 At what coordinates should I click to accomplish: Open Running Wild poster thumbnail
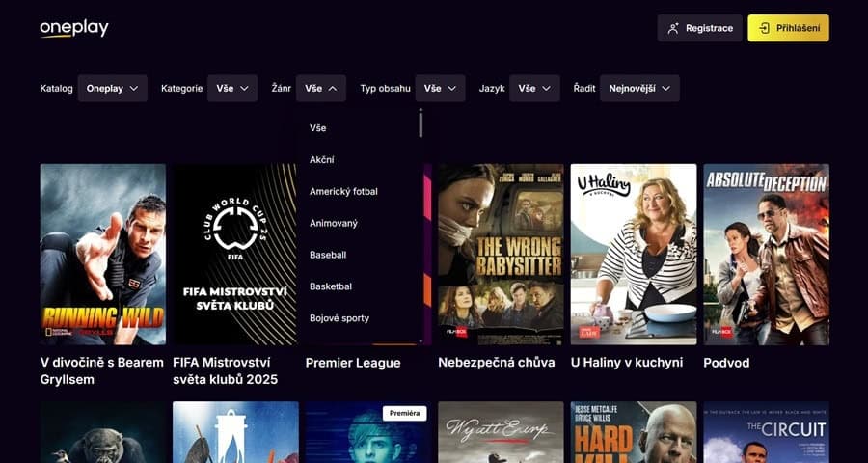[103, 255]
